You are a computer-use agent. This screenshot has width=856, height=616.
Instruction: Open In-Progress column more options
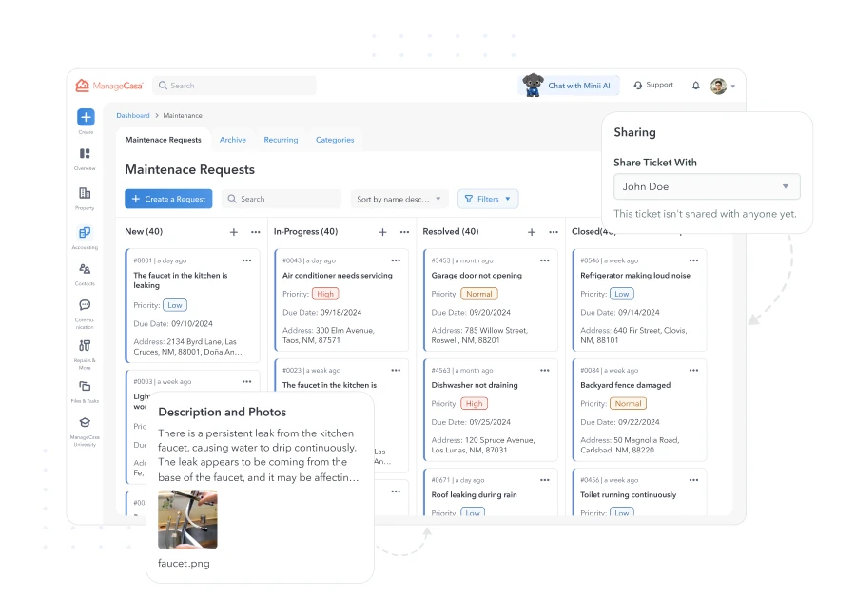coord(404,233)
